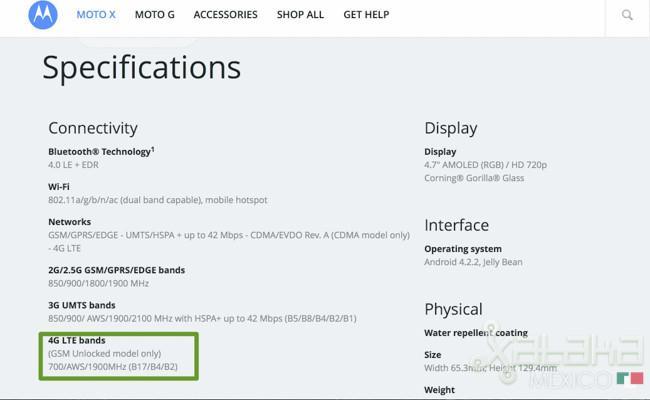Screen dimensions: 650x400
Task: Select the Weight label
Action: tap(439, 390)
